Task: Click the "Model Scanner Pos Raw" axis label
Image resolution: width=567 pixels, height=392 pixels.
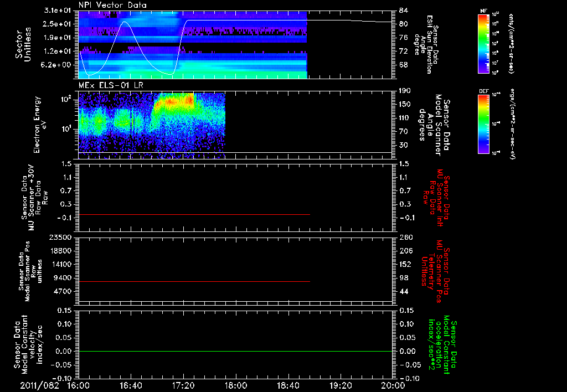Action: [x=31, y=271]
